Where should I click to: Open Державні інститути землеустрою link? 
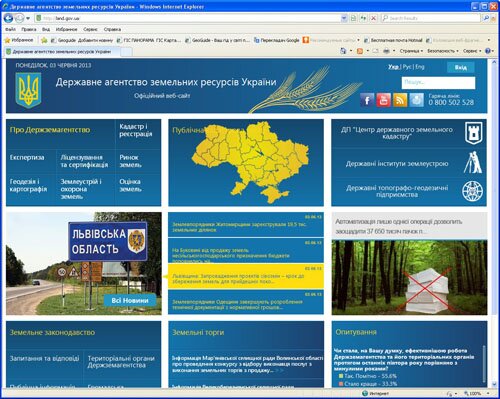pyautogui.click(x=397, y=164)
